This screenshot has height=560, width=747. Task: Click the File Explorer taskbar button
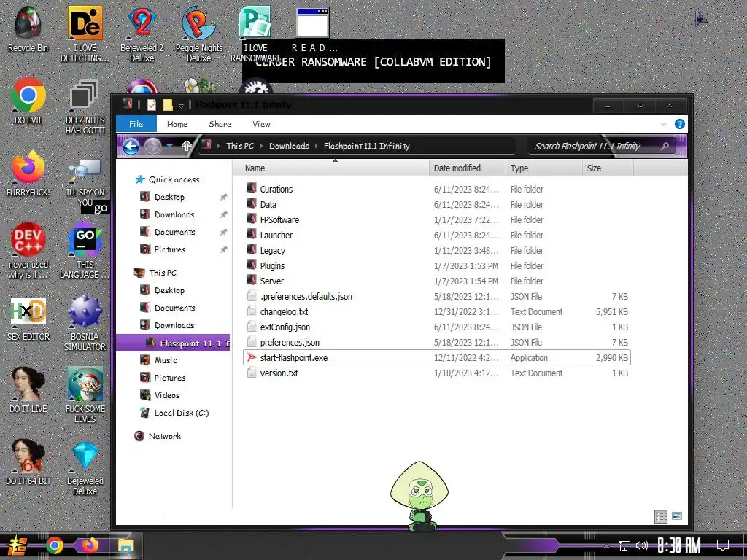point(125,545)
